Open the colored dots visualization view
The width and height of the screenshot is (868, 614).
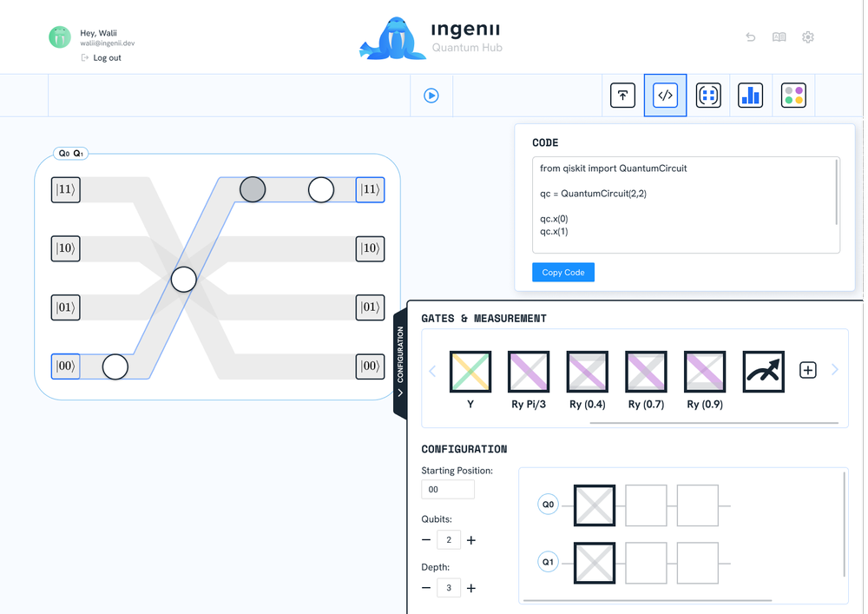pyautogui.click(x=793, y=95)
